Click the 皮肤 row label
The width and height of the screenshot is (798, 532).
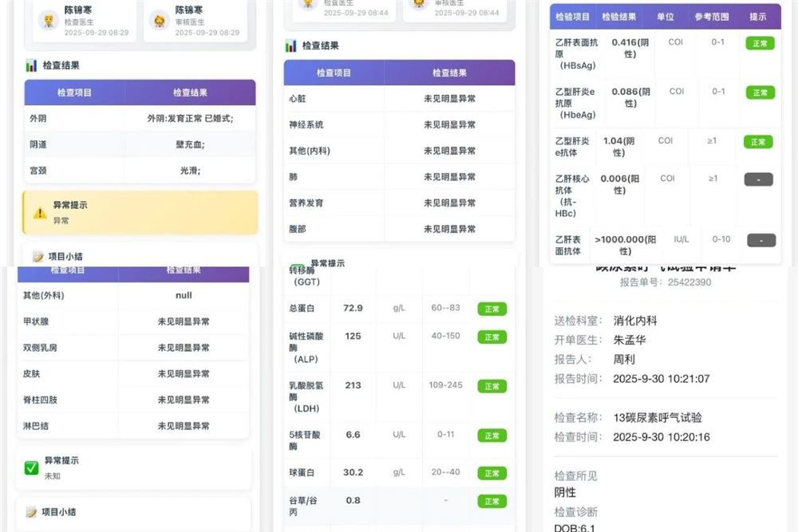(x=32, y=374)
